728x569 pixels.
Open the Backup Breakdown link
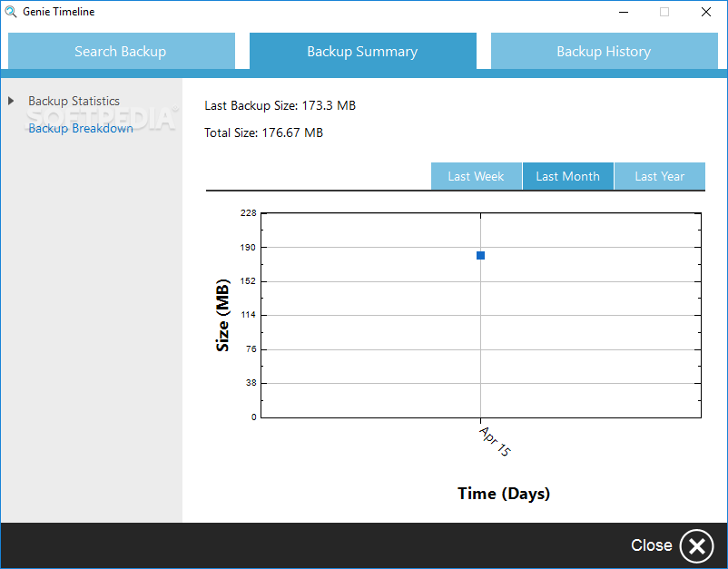[81, 128]
